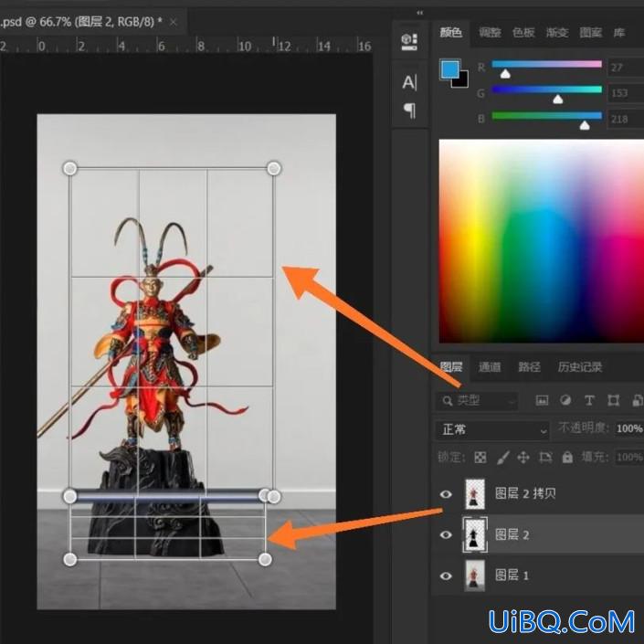This screenshot has height=644, width=644.
Task: Click the opacity 100% field
Action: 629,428
